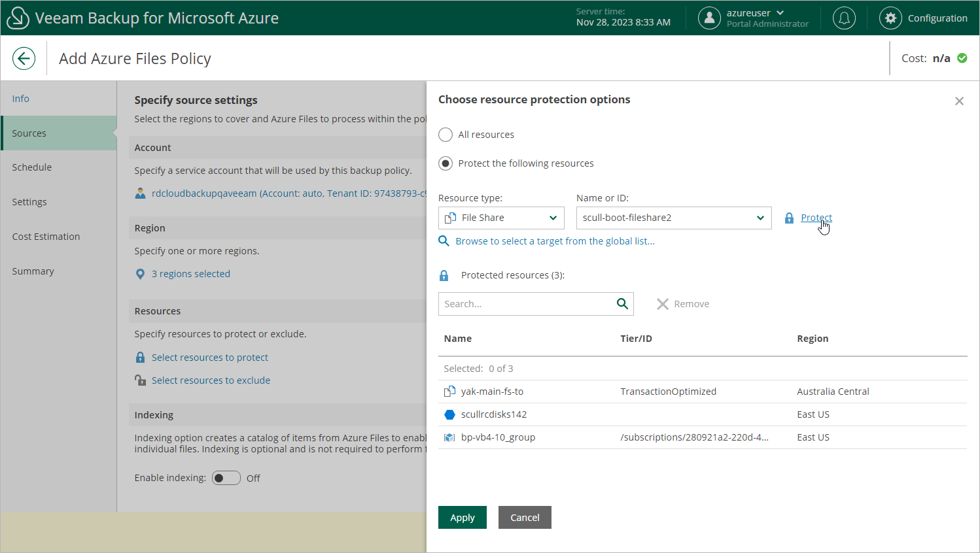Click the back arrow button

pos(24,59)
